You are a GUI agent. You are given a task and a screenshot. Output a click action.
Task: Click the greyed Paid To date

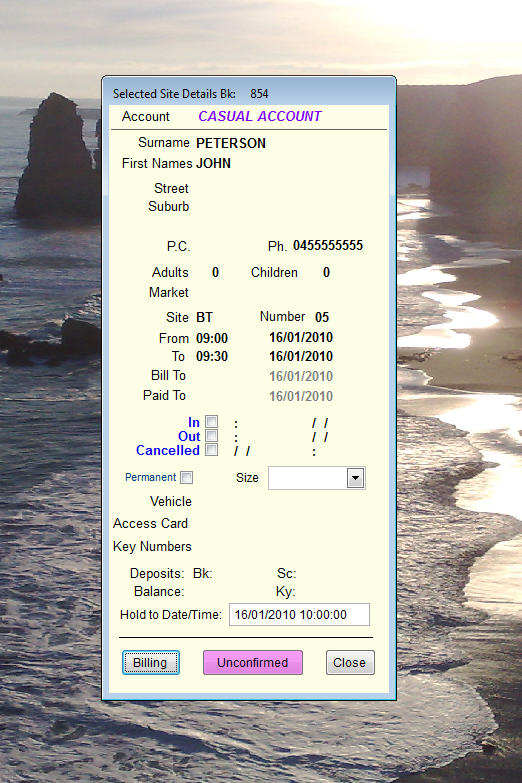(301, 396)
